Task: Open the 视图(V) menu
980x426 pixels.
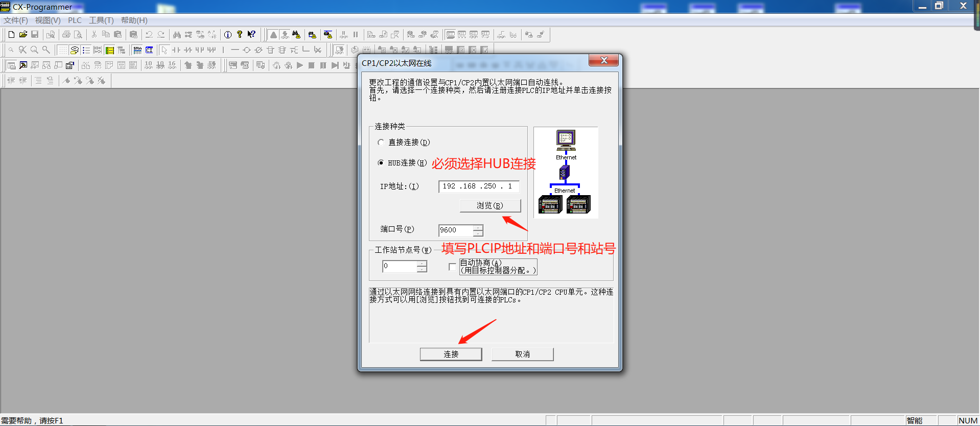Action: 48,20
